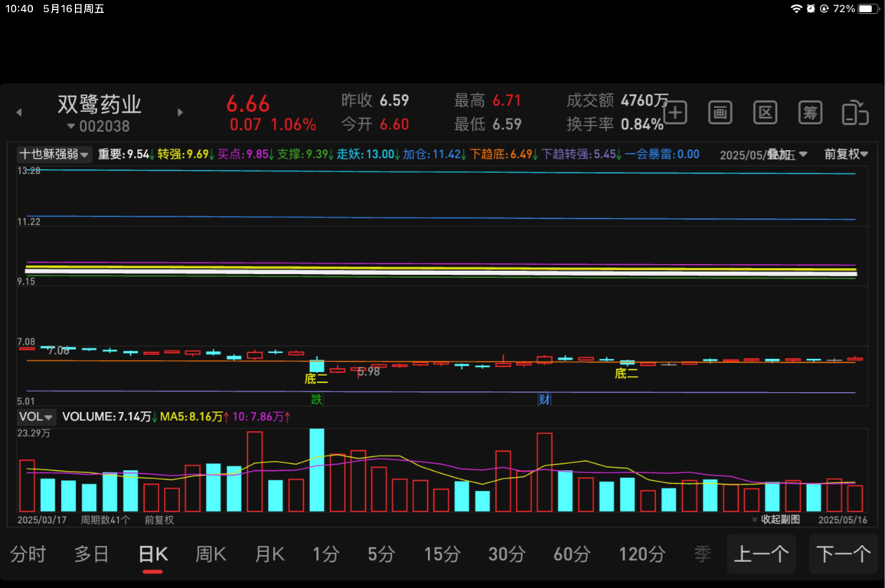This screenshot has height=588, width=885.
Task: Tap the 最低 6.59 value
Action: pyautogui.click(x=506, y=124)
